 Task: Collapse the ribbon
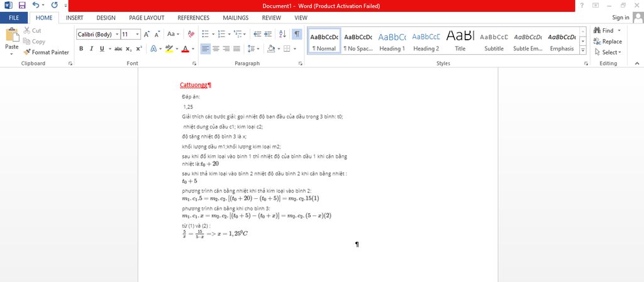click(x=637, y=64)
